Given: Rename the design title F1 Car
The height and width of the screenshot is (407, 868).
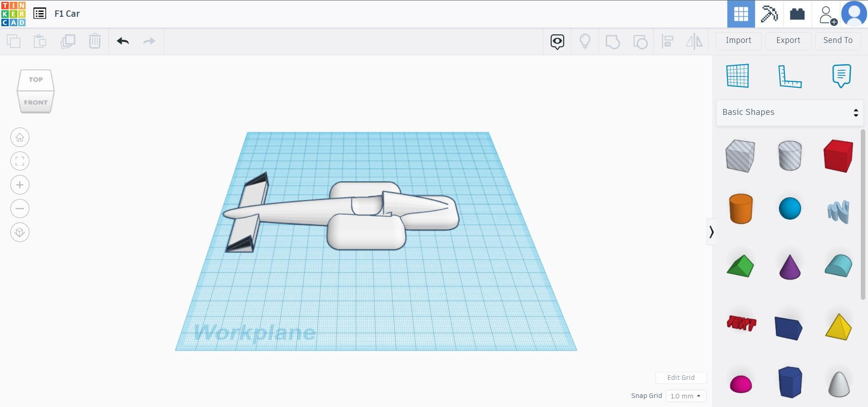Looking at the screenshot, I should (x=67, y=14).
